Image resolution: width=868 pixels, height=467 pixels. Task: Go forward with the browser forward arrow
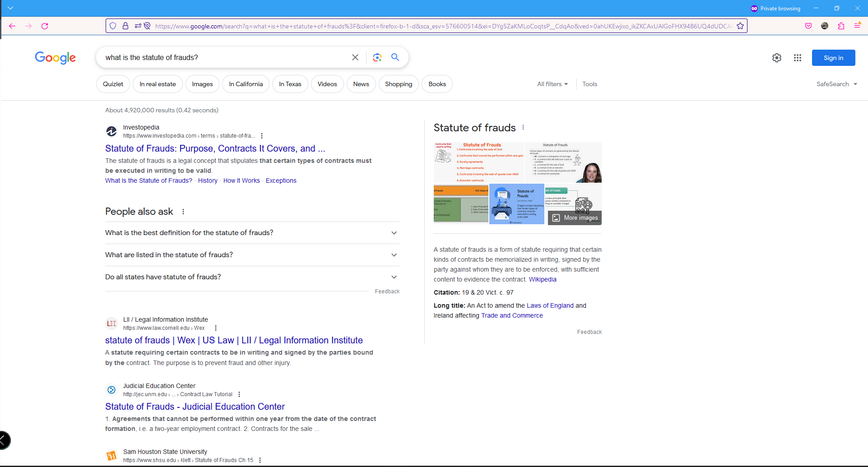pos(28,26)
